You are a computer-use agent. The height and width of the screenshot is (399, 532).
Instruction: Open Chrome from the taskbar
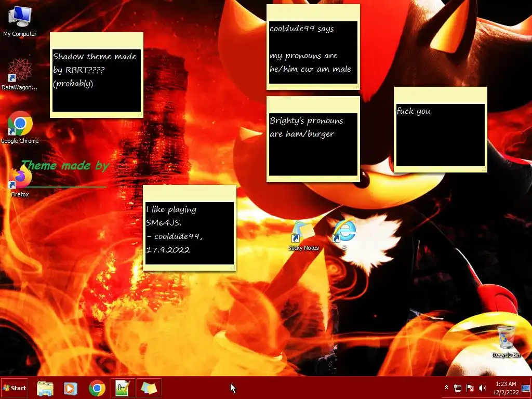97,388
